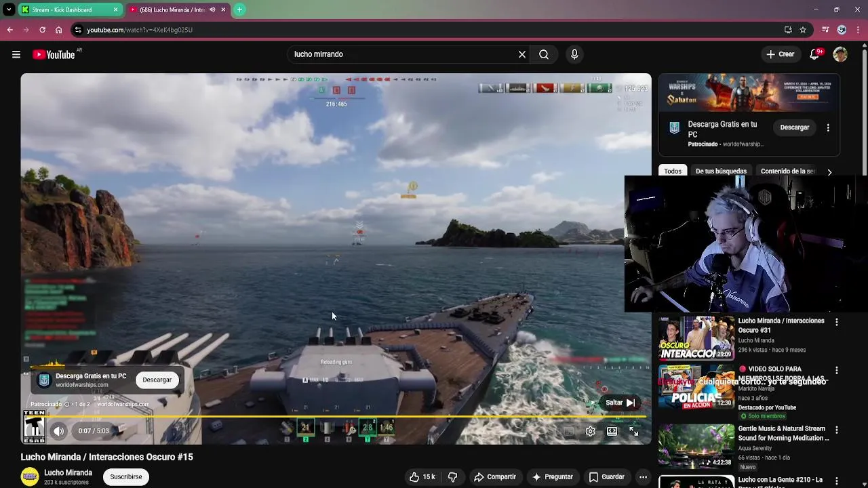Dislike the video with thumbs down

(x=452, y=476)
